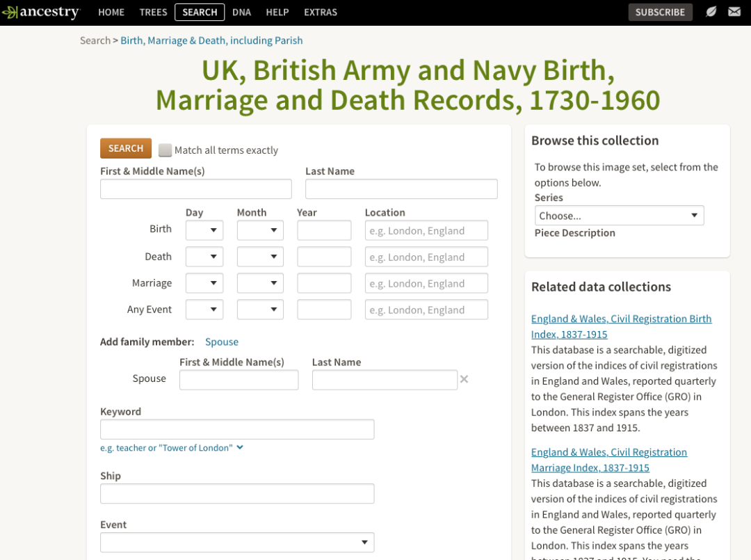Open the Event dropdown
This screenshot has width=751, height=560.
tap(237, 543)
